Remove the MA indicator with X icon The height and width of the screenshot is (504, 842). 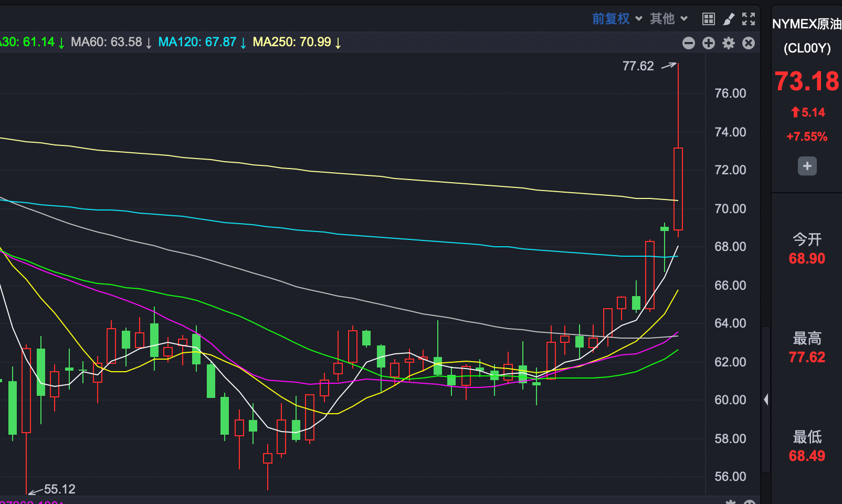749,43
